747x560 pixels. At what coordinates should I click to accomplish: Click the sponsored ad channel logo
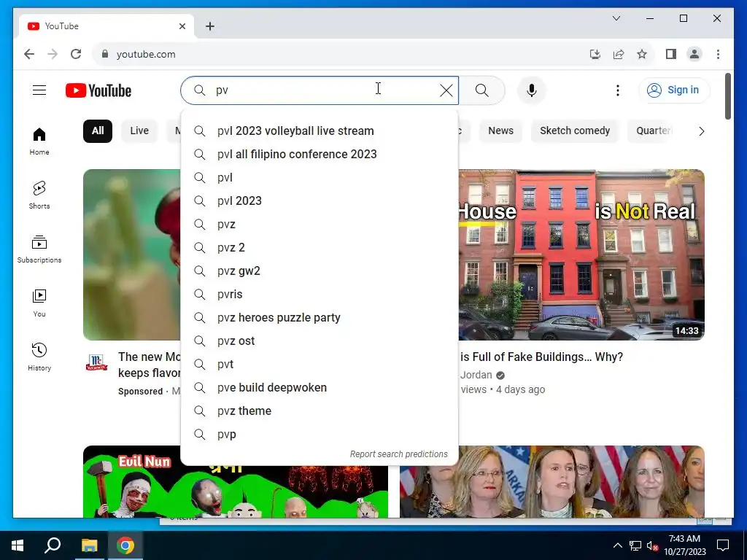coord(96,363)
